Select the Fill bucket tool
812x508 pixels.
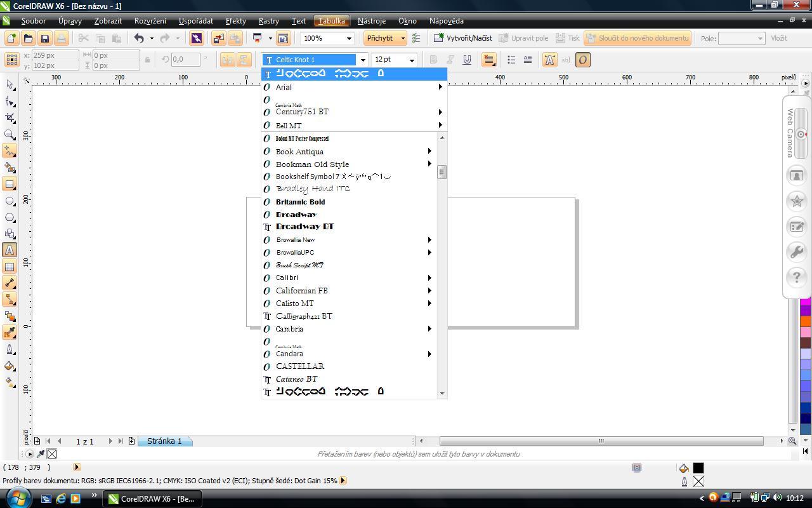click(10, 366)
